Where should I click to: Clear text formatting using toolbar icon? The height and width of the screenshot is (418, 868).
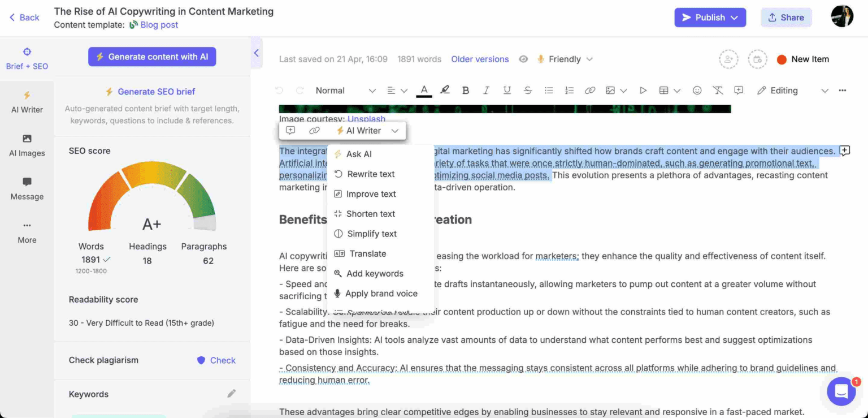(x=718, y=90)
